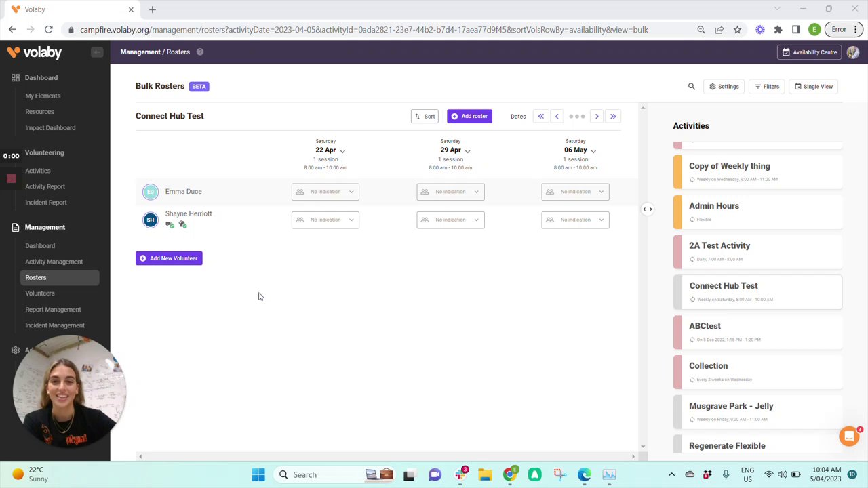The width and height of the screenshot is (868, 488).
Task: Go to previous date with left arrow
Action: (557, 116)
